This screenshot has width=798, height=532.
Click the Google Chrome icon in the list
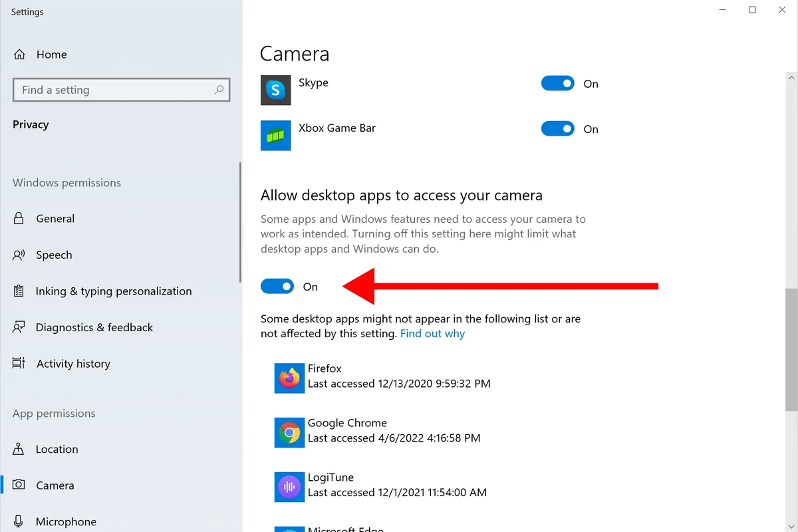click(289, 432)
